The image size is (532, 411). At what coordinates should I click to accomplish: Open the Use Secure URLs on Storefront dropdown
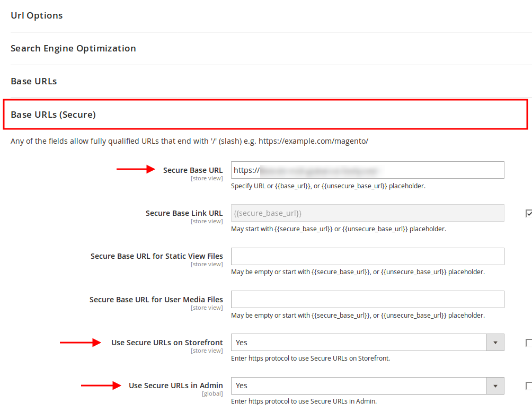pyautogui.click(x=359, y=343)
